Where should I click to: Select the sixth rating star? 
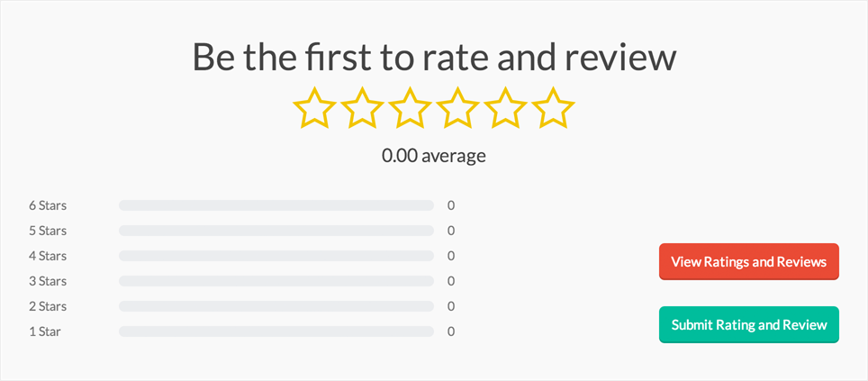coord(553,108)
